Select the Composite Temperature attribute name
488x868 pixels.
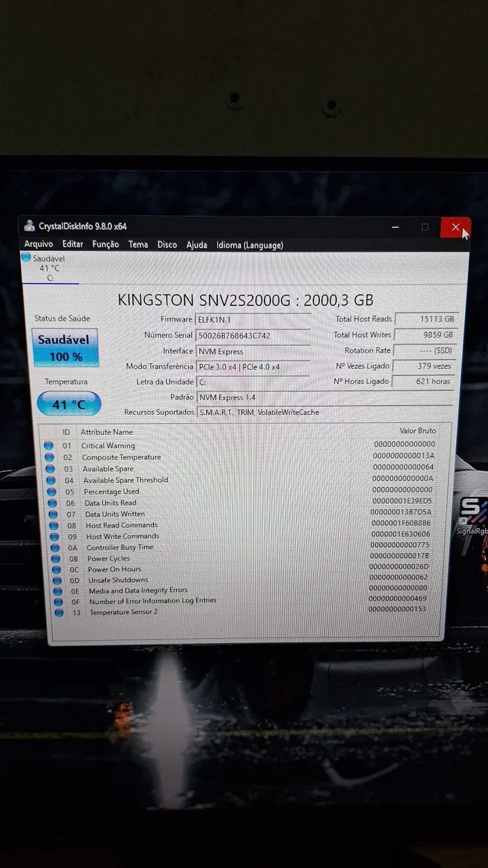pos(121,457)
